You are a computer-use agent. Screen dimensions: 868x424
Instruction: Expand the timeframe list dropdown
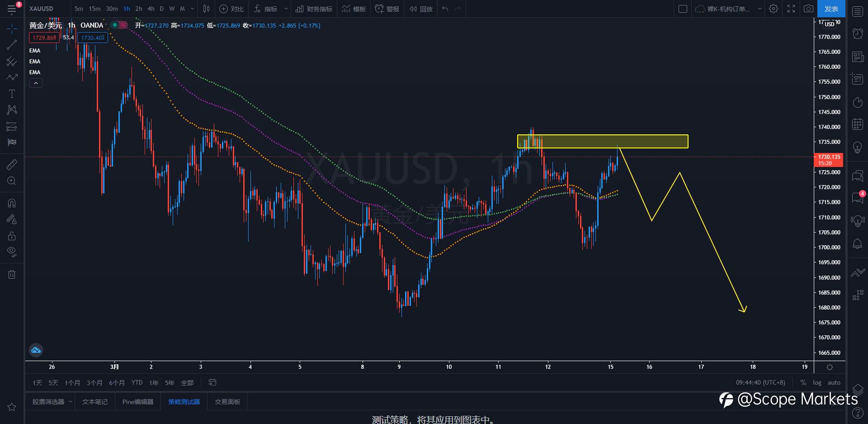(x=193, y=9)
